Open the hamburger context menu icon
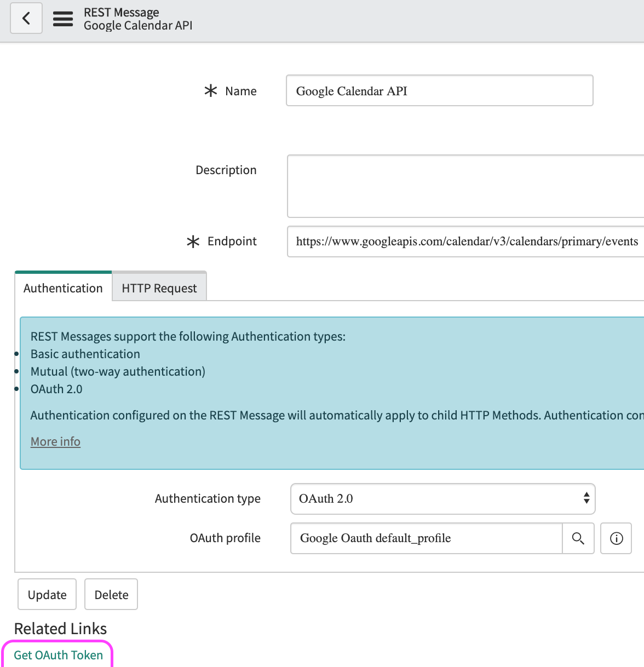The image size is (644, 667). (x=63, y=19)
